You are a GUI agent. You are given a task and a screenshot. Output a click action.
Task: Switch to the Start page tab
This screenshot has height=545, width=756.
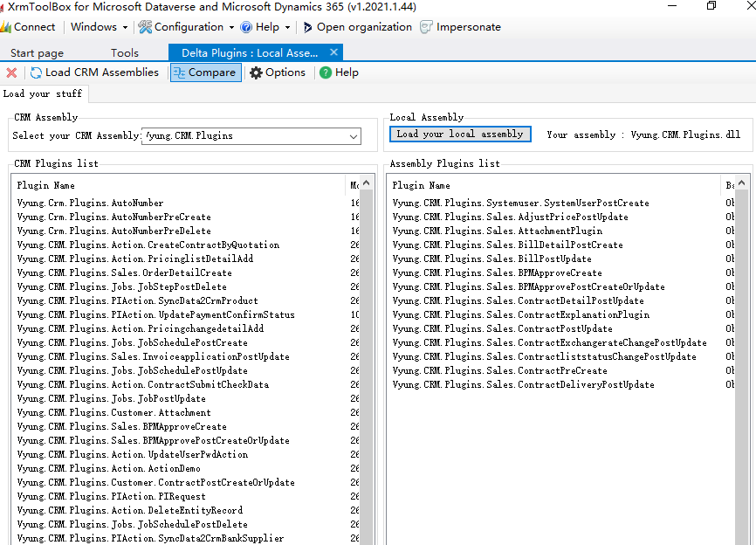pos(38,53)
